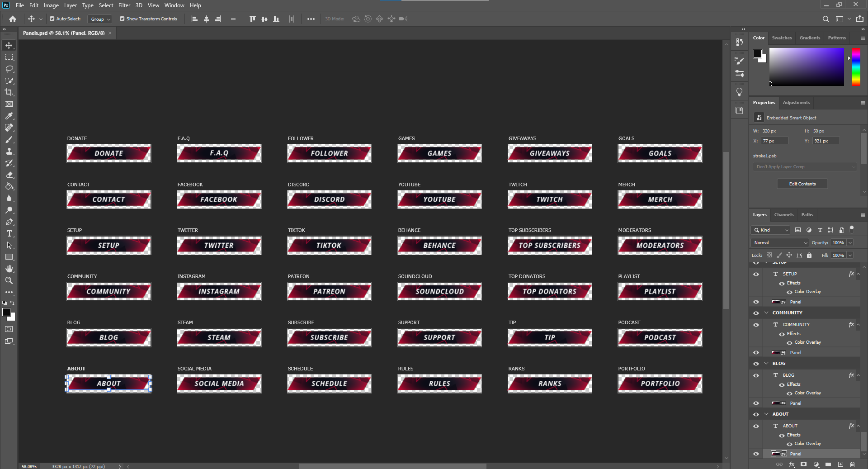Image resolution: width=868 pixels, height=469 pixels.
Task: Click the X position input field
Action: pyautogui.click(x=774, y=141)
